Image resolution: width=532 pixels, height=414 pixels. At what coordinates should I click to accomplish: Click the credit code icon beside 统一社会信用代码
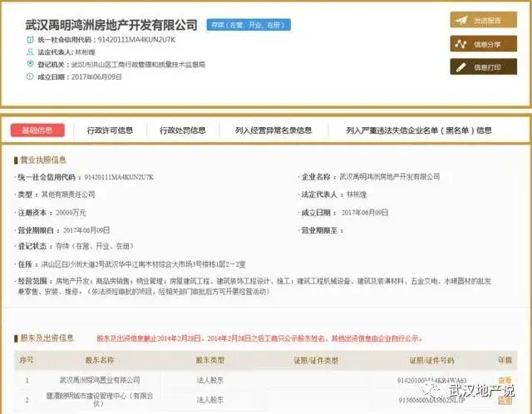pyautogui.click(x=30, y=40)
